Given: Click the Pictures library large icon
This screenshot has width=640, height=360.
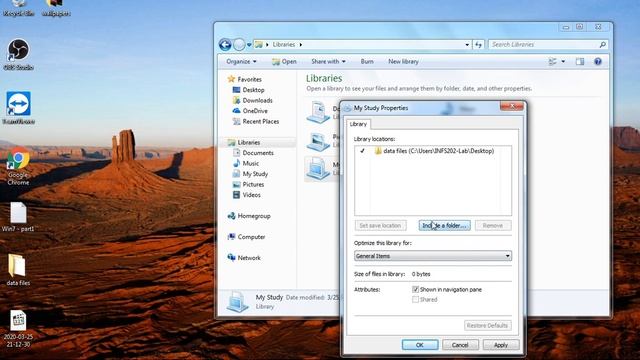Looking at the screenshot, I should coord(318,142).
